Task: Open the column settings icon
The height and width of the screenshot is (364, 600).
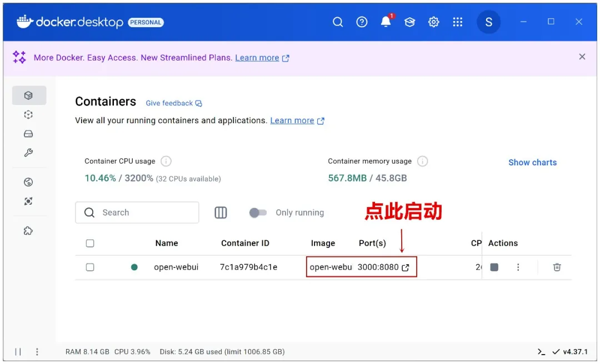Action: coord(221,213)
